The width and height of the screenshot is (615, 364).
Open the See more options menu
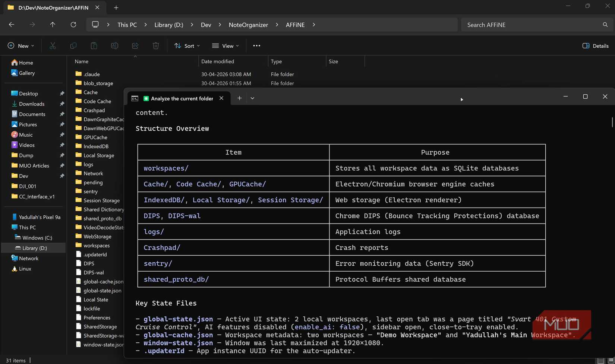[256, 46]
